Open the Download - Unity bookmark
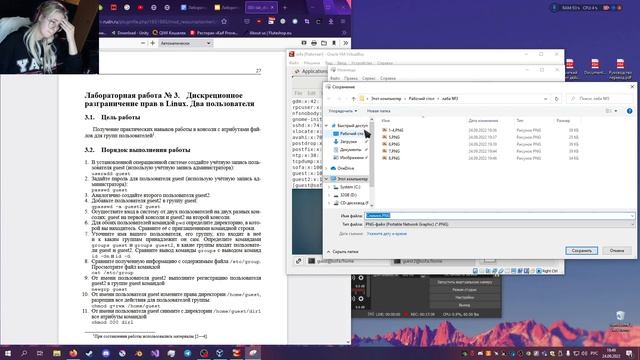640x360 pixels. point(130,33)
